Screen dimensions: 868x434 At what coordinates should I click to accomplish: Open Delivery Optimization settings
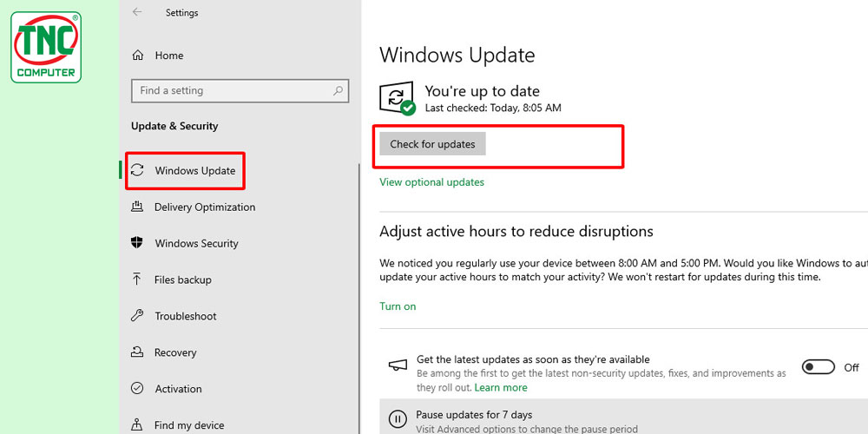point(205,207)
